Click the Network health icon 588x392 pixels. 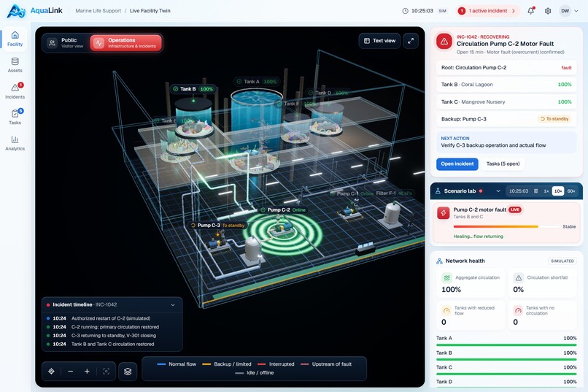tap(439, 261)
